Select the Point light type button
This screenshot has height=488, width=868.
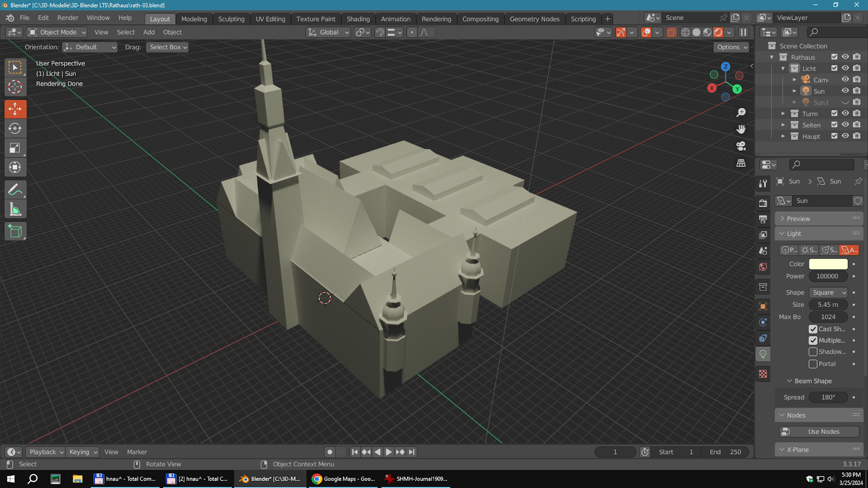pos(789,250)
